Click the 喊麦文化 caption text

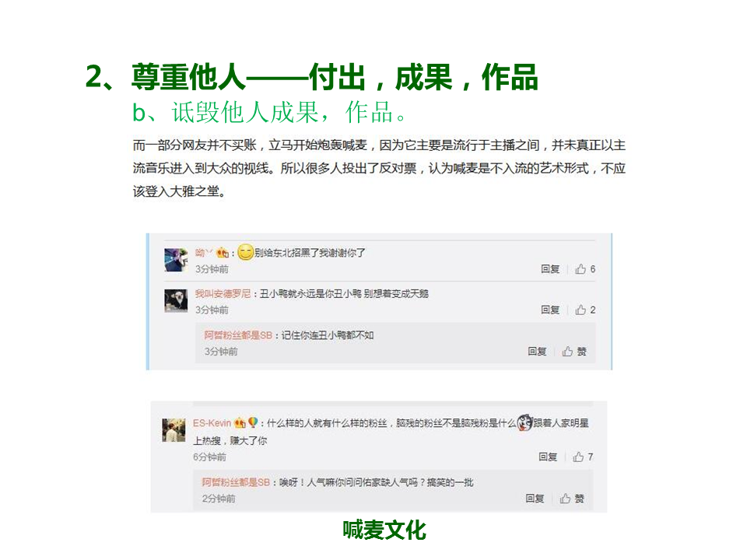coord(384,530)
